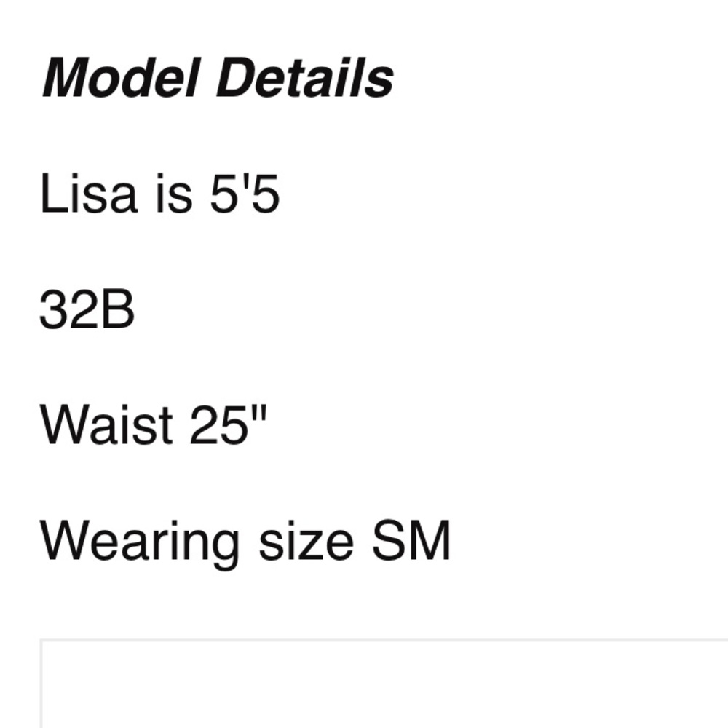Click the name Lisa

(x=89, y=193)
